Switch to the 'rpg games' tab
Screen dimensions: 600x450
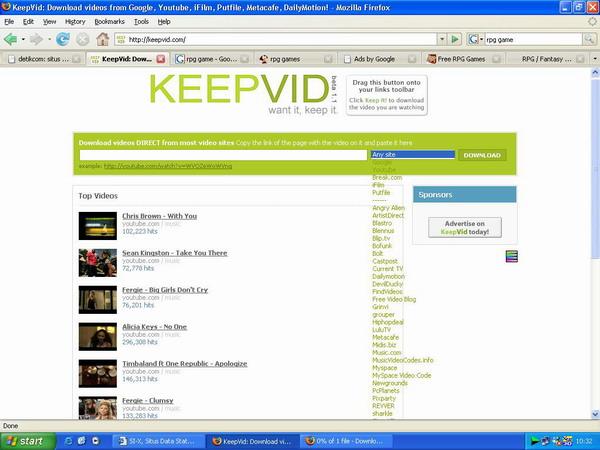(295, 59)
